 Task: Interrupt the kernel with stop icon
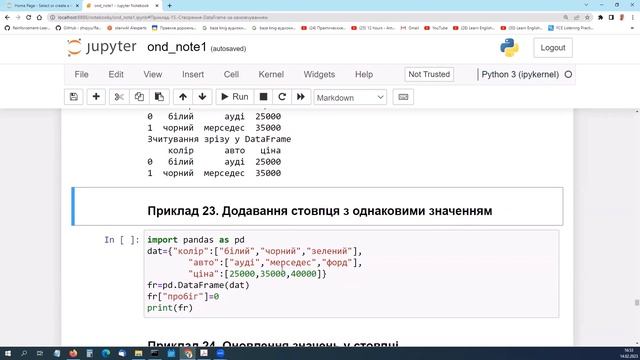click(x=263, y=97)
